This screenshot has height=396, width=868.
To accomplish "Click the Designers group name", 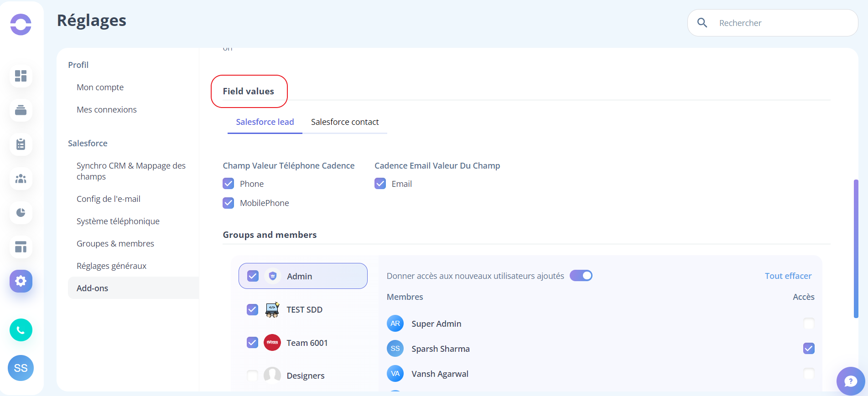I will [x=306, y=375].
